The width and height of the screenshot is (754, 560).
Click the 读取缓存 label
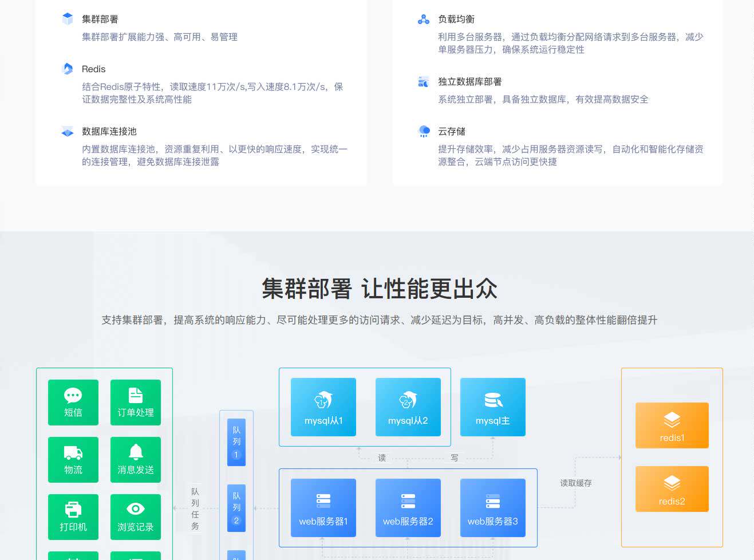pos(576,483)
